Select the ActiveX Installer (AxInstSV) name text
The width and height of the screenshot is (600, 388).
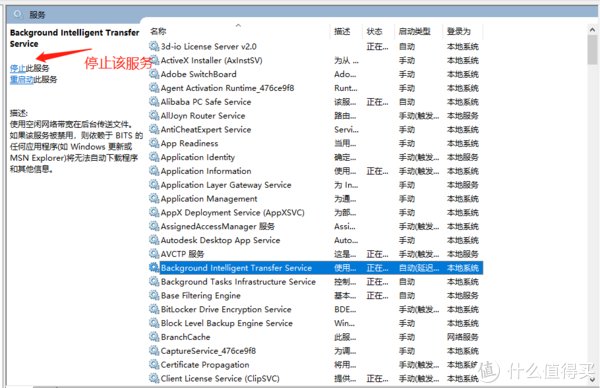click(x=212, y=60)
